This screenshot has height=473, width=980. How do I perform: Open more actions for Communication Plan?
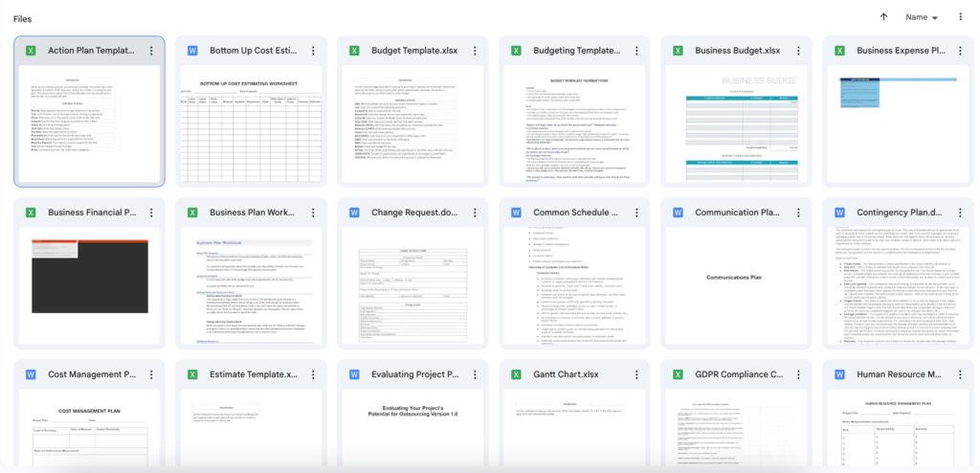point(799,213)
